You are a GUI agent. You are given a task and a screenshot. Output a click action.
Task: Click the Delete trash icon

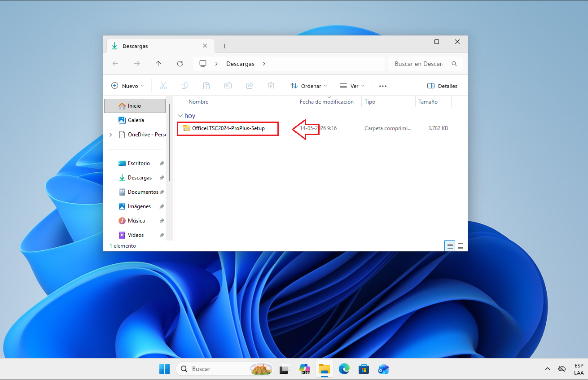[271, 86]
